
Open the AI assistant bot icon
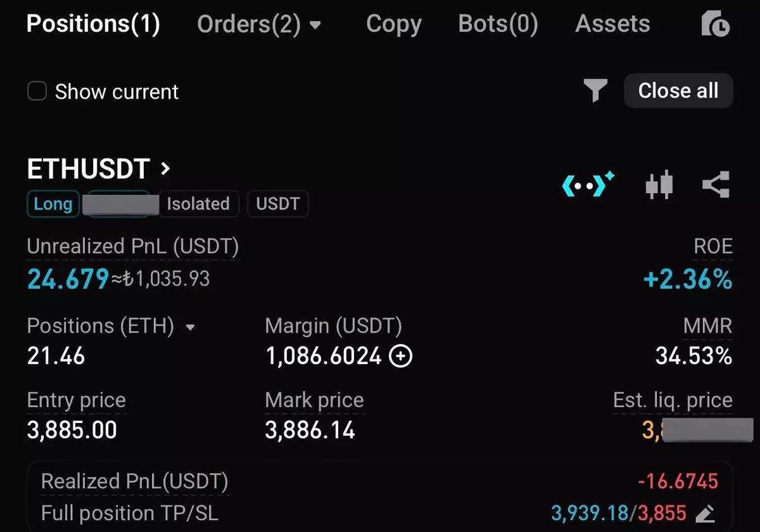point(588,185)
